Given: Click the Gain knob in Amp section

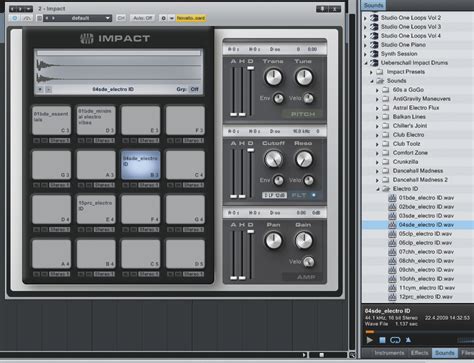Looking at the screenshot, I should click(x=304, y=241).
